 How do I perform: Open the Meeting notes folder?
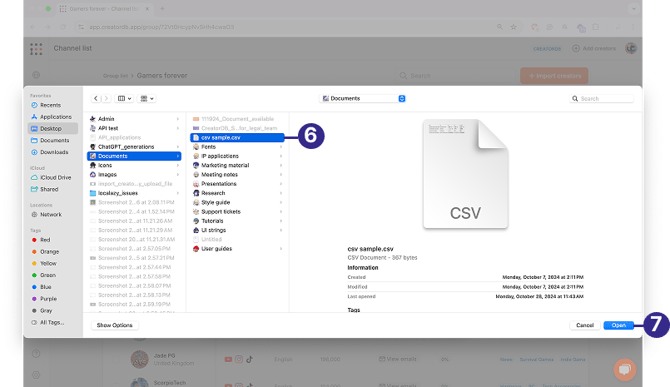click(x=237, y=175)
